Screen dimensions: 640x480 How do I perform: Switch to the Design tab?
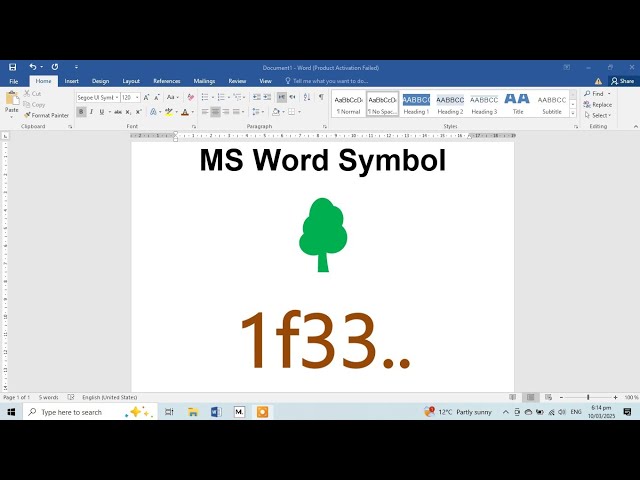(100, 81)
